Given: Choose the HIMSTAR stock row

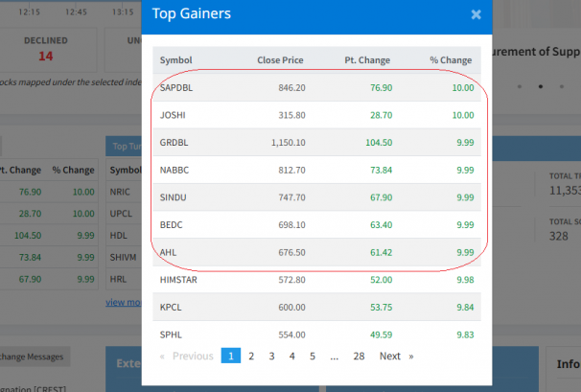Looking at the screenshot, I should [179, 280].
